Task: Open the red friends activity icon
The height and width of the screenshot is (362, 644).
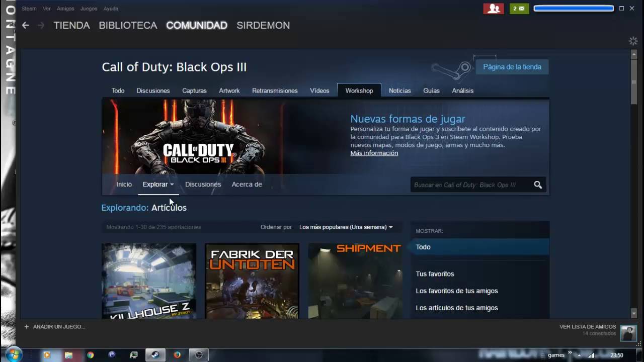Action: pos(494,9)
